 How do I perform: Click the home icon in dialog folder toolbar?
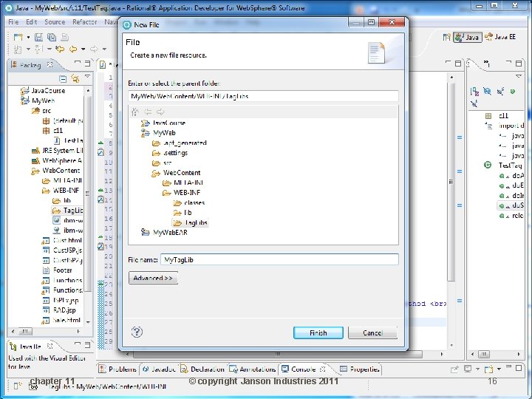pos(135,112)
